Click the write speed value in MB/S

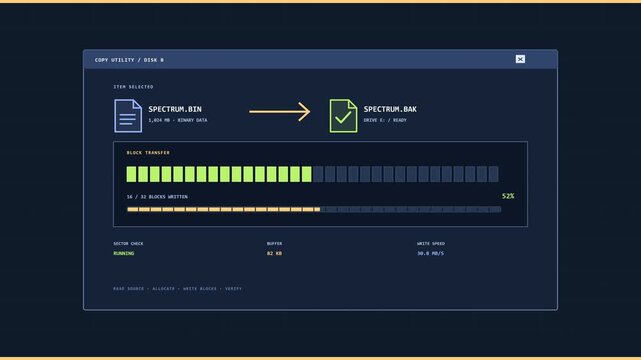click(x=430, y=253)
